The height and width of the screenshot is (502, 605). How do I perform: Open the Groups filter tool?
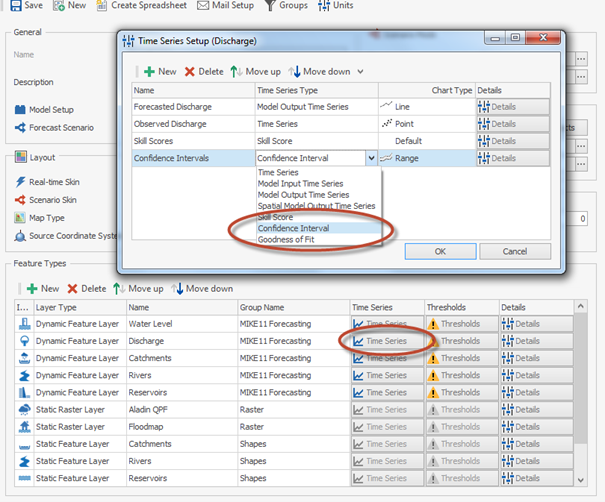pos(286,5)
